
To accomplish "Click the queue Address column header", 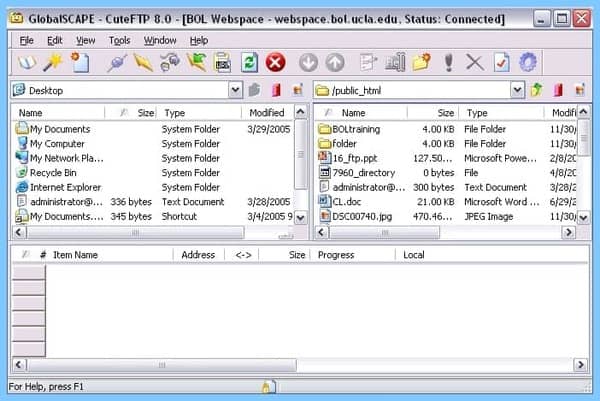I will click(198, 255).
